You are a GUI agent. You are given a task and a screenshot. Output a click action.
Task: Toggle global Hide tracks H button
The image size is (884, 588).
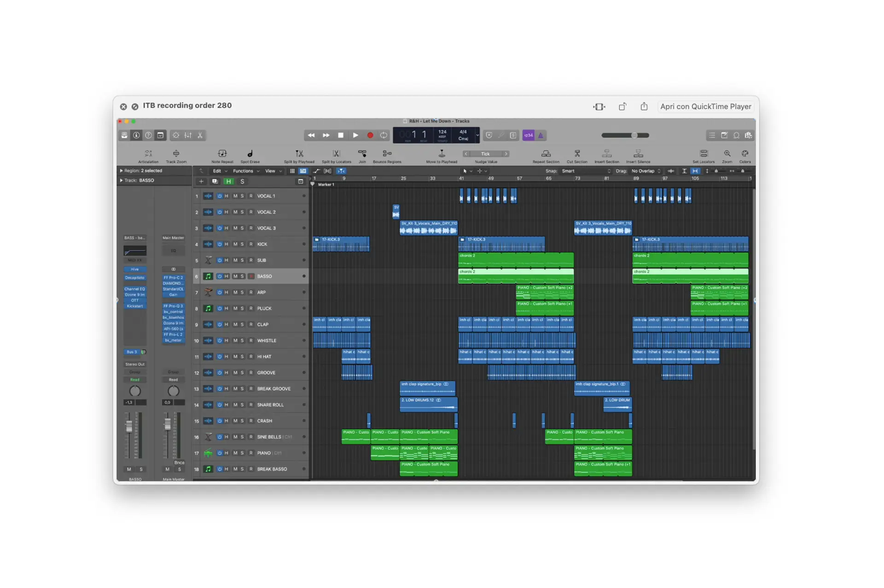coord(228,181)
